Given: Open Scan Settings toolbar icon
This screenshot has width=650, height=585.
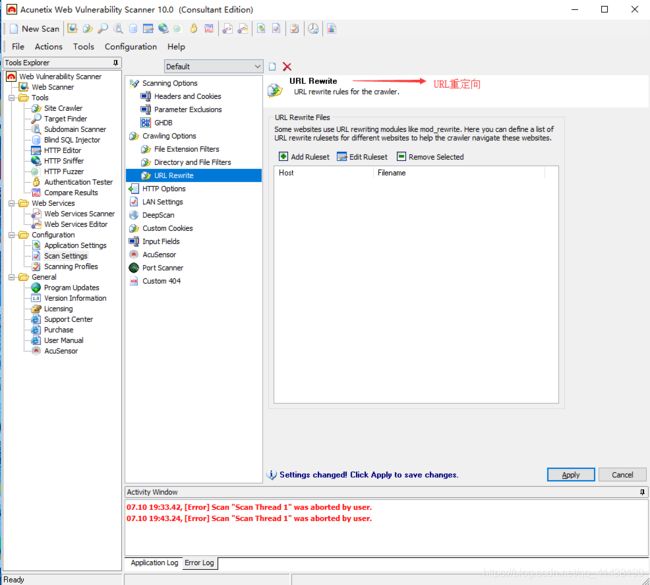Looking at the screenshot, I should click(x=276, y=29).
